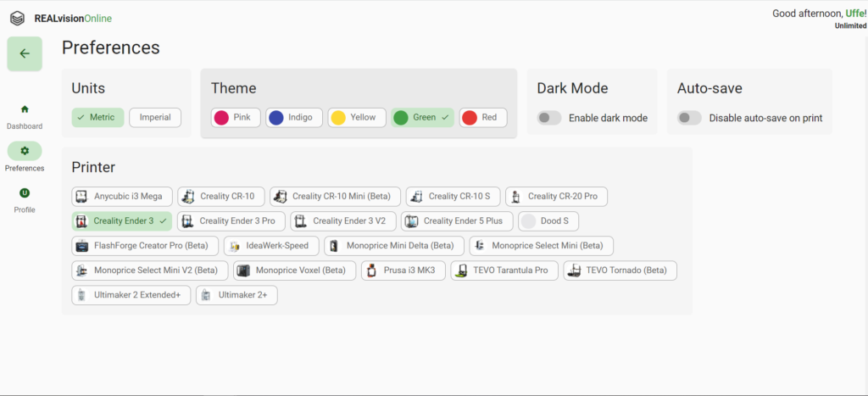Screen dimensions: 868x396
Task: Click the FlashForge Creator Pro icon
Action: 82,245
